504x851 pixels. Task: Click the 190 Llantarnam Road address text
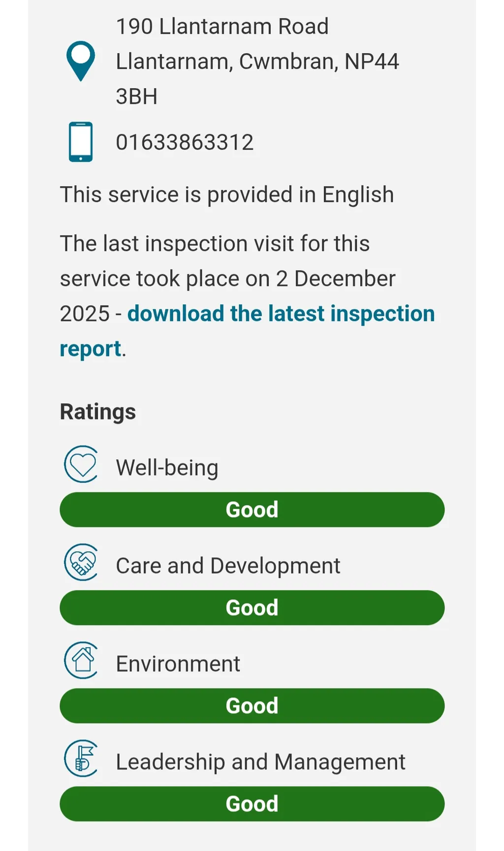click(x=222, y=27)
